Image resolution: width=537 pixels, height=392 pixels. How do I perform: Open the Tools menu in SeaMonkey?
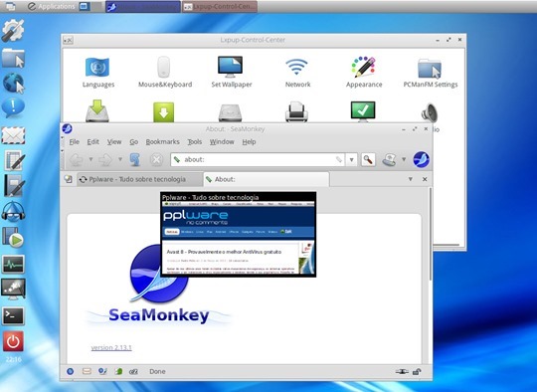pyautogui.click(x=194, y=142)
